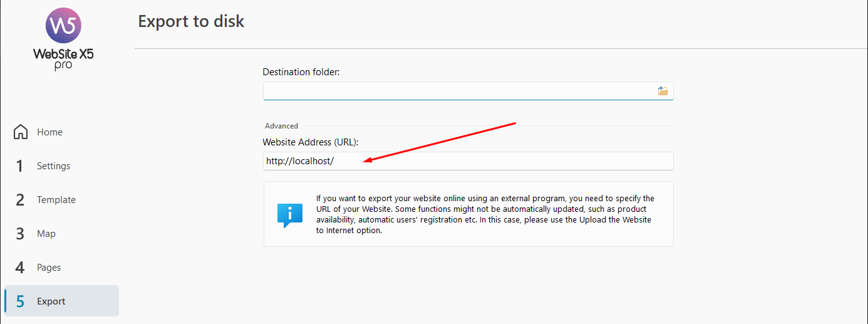Select step number 3 beside Map
This screenshot has width=868, height=324.
pyautogui.click(x=20, y=234)
